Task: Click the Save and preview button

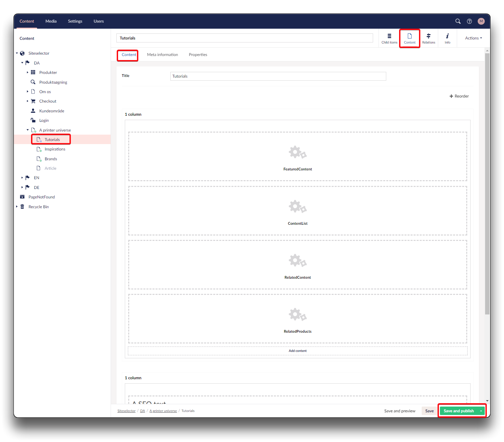Action: (400, 411)
